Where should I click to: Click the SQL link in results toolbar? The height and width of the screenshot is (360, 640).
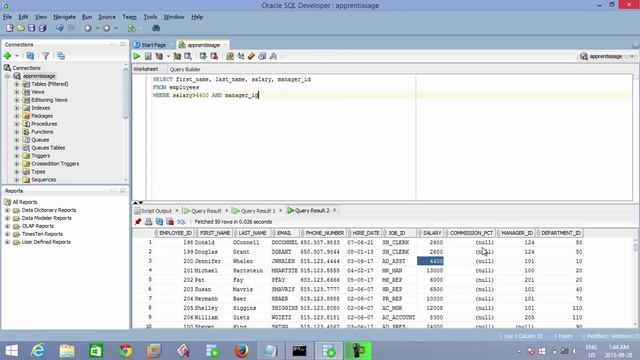coord(181,222)
